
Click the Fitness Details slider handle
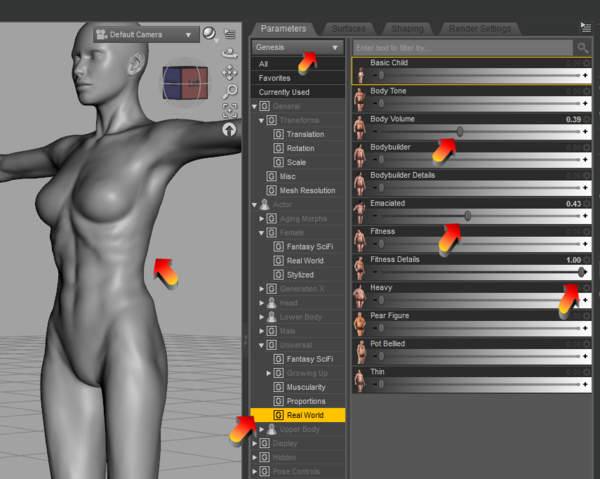click(x=581, y=272)
